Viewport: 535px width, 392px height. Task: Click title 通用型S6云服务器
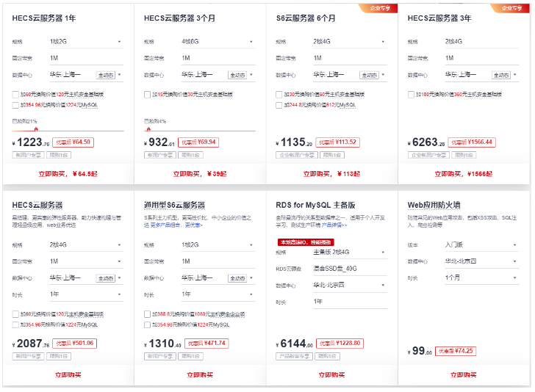(174, 206)
